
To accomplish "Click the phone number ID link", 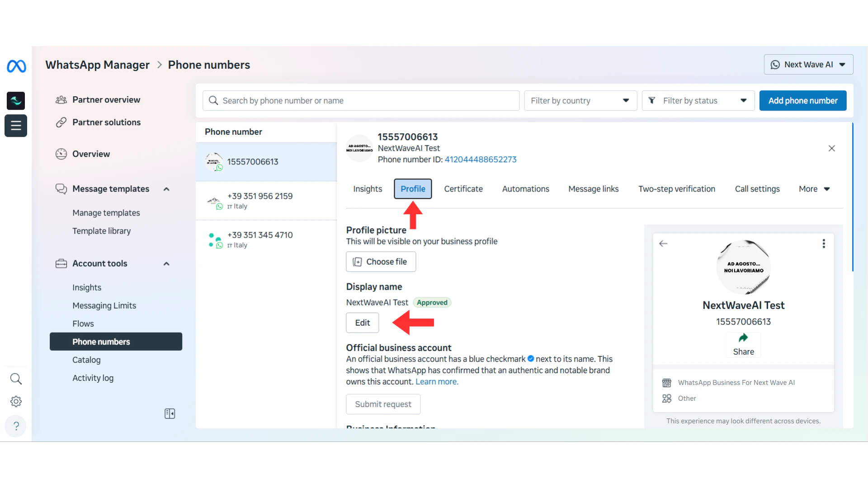I will (x=480, y=160).
